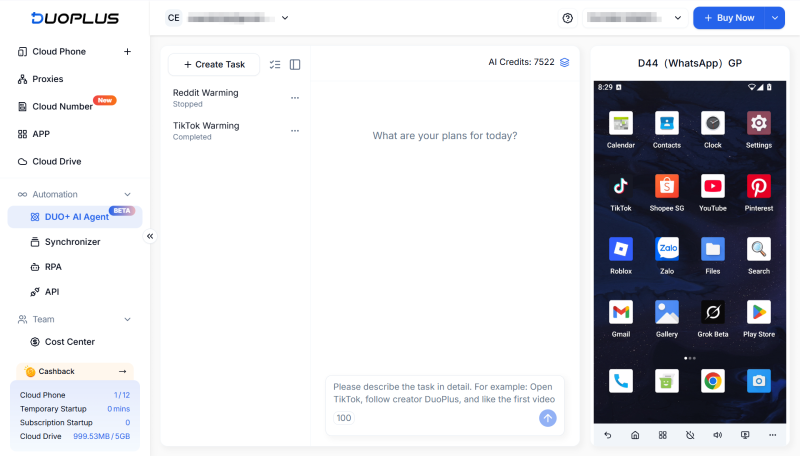
Task: Open Reddit Warming task options menu
Action: click(295, 98)
